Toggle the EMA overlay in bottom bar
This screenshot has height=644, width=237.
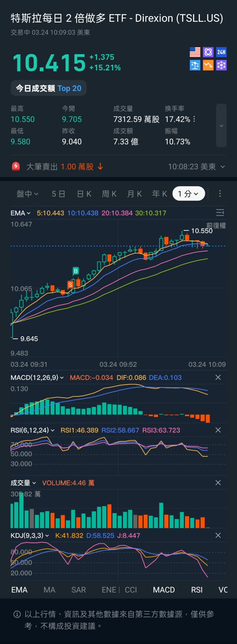[19, 590]
